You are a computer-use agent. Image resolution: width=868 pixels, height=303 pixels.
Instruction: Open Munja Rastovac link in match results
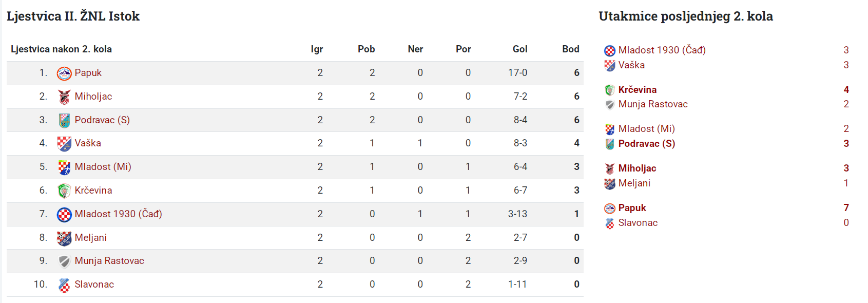[x=653, y=104]
